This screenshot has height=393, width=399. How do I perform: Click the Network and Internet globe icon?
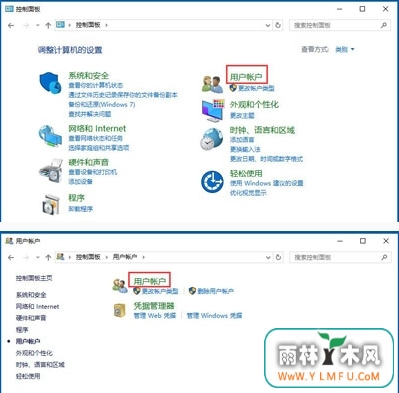[x=50, y=136]
